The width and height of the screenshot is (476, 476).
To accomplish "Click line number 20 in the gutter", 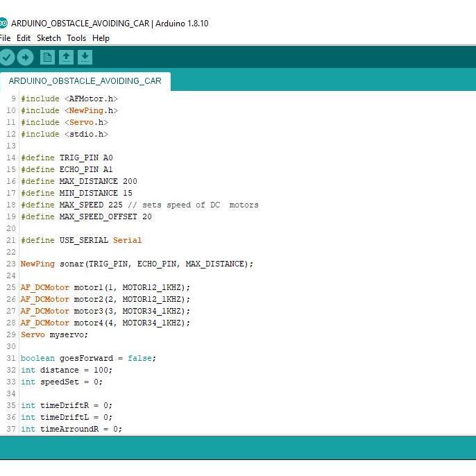I will [11, 228].
